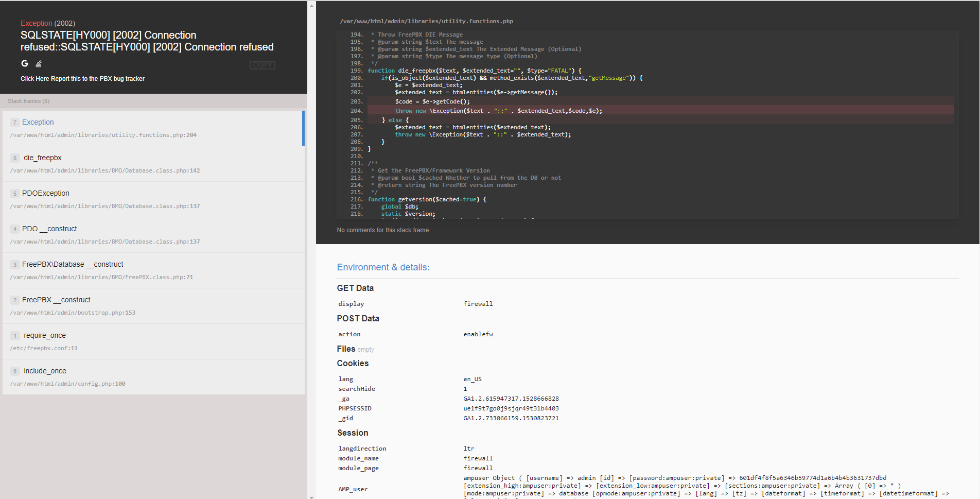Image resolution: width=980 pixels, height=499 pixels.
Task: Select stack frame 4 PDO __construct
Action: point(153,235)
